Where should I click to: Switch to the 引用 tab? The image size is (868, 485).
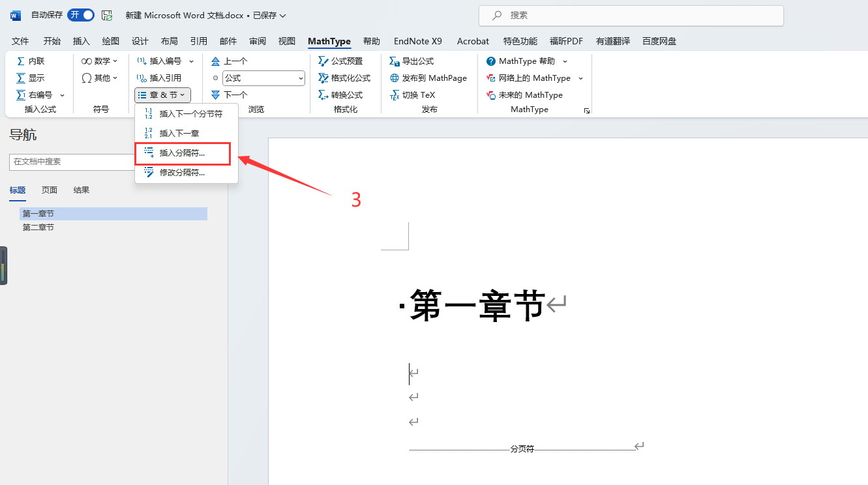199,41
